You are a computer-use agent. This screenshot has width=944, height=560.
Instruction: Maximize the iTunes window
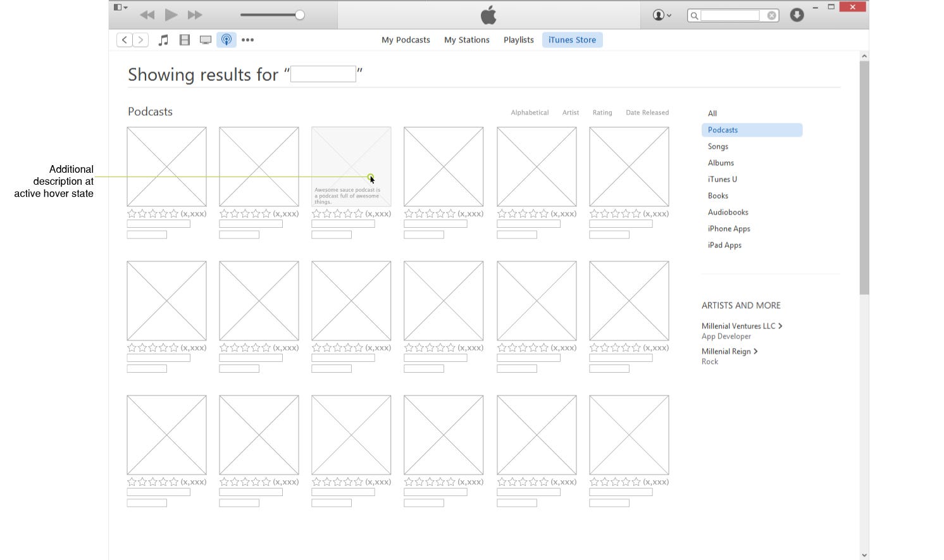point(831,7)
